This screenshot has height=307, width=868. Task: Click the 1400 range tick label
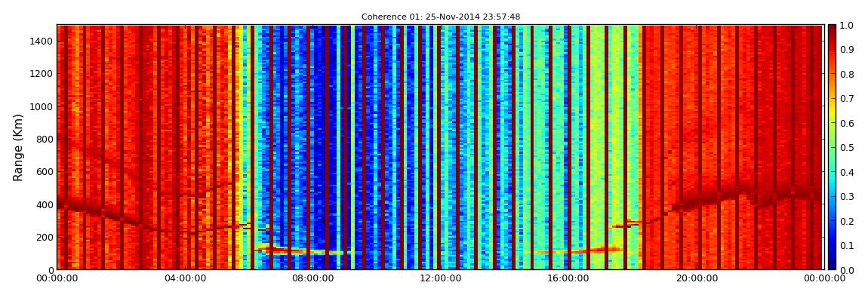(x=42, y=41)
